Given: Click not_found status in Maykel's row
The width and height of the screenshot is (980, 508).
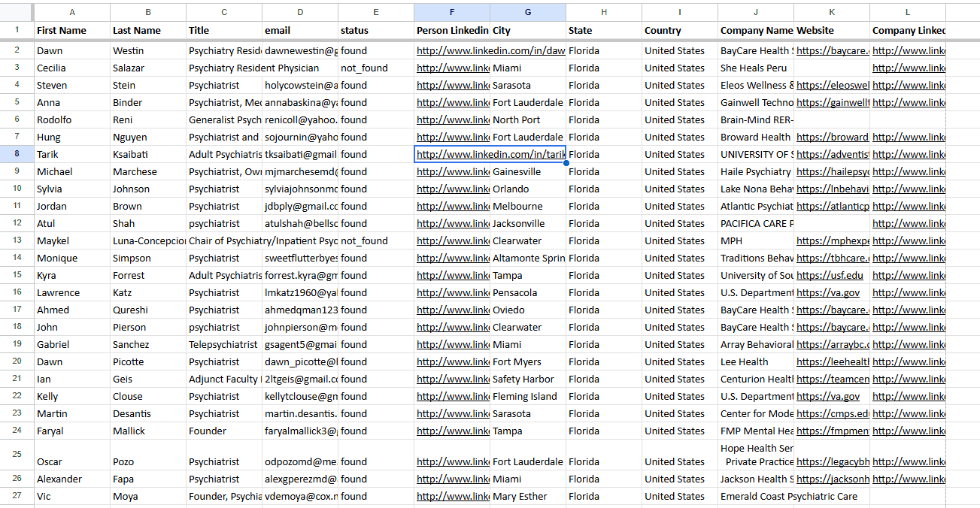Looking at the screenshot, I should coord(376,241).
